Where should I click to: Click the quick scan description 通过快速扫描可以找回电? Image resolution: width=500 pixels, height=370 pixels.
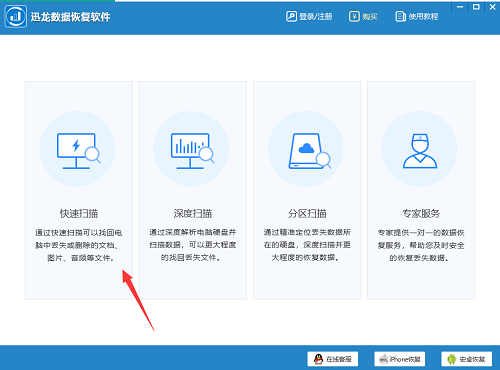pos(79,232)
